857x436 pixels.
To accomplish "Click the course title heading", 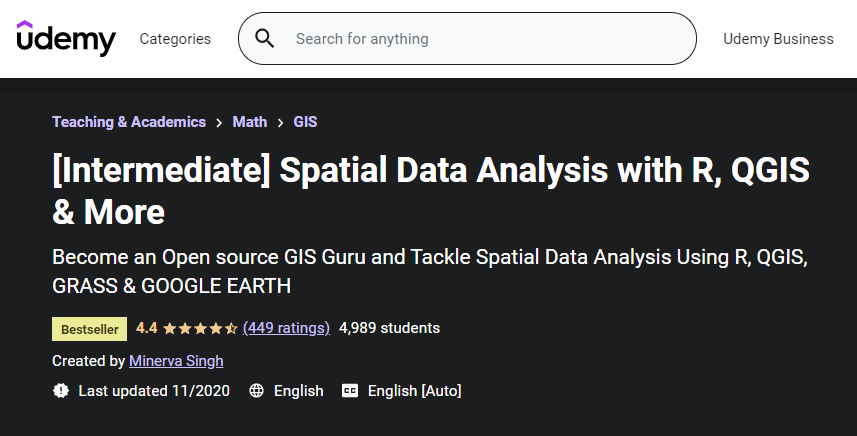I will [x=431, y=191].
